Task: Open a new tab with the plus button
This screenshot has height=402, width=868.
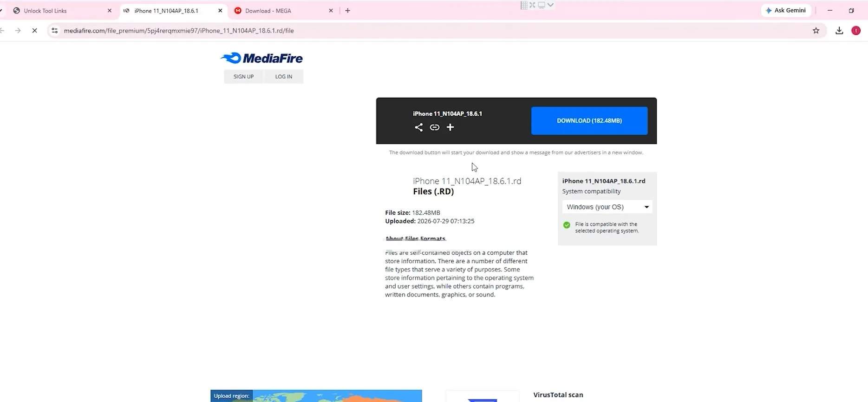Action: [x=348, y=11]
